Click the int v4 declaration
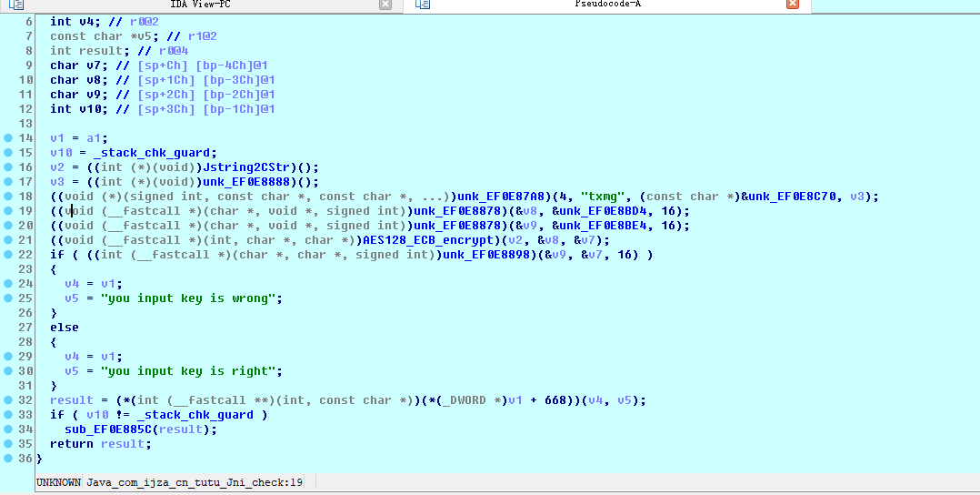The height and width of the screenshot is (495, 980). [x=75, y=22]
